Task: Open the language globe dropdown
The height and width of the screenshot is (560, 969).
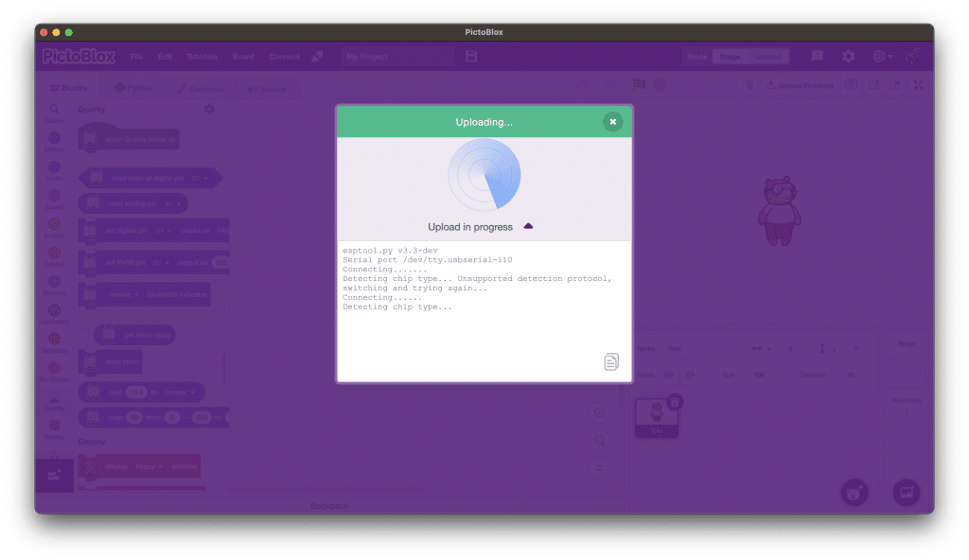Action: pyautogui.click(x=883, y=56)
